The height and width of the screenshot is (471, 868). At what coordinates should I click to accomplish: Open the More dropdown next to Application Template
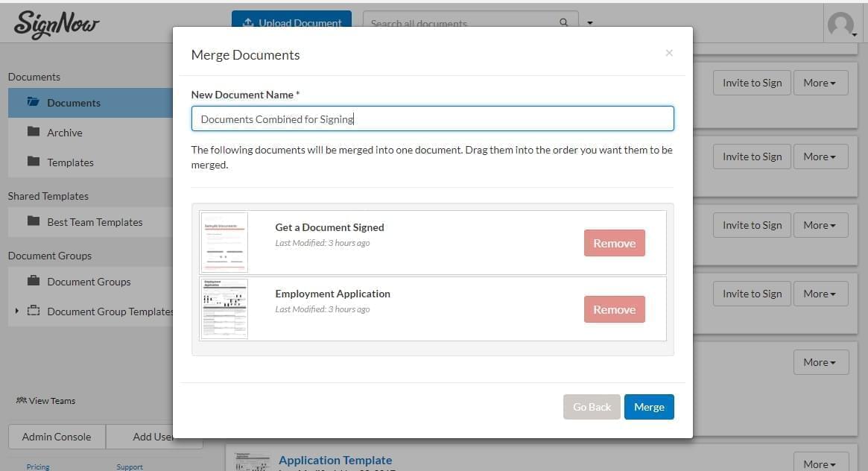click(x=820, y=464)
